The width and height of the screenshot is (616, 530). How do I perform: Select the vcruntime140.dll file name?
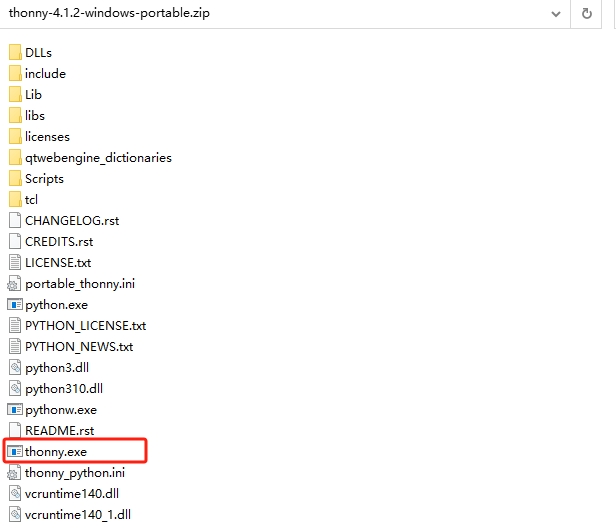72,494
